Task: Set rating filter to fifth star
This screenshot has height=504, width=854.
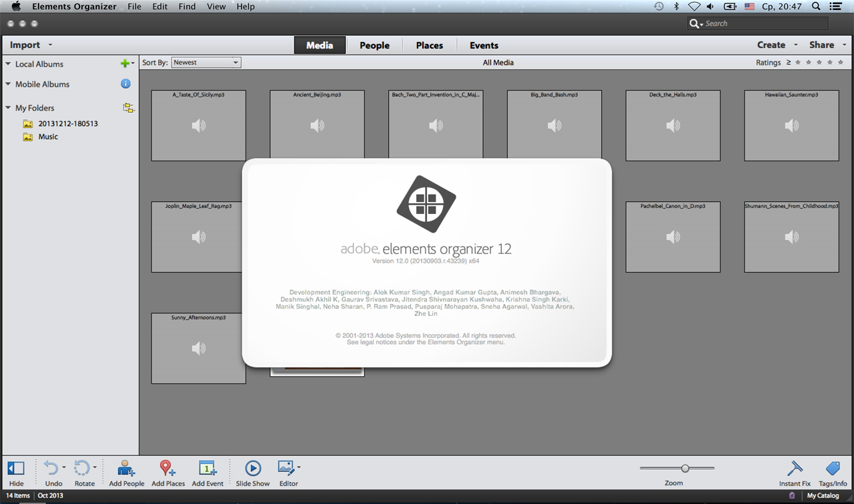Action: click(841, 62)
